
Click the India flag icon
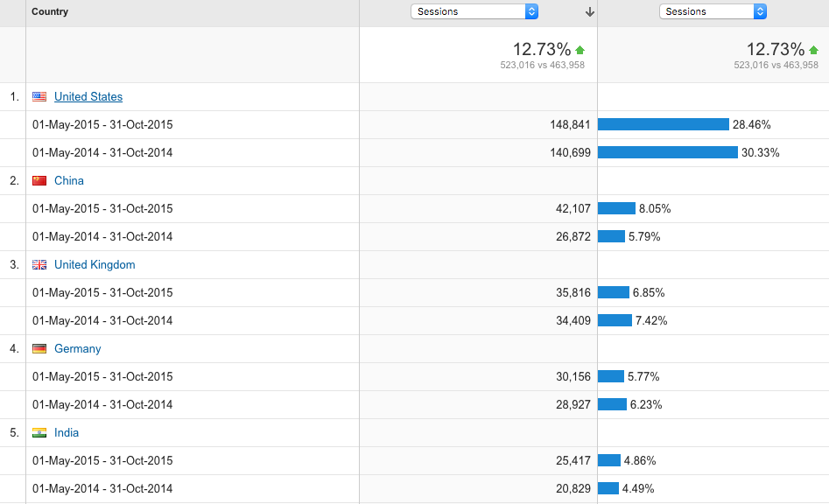pos(39,433)
